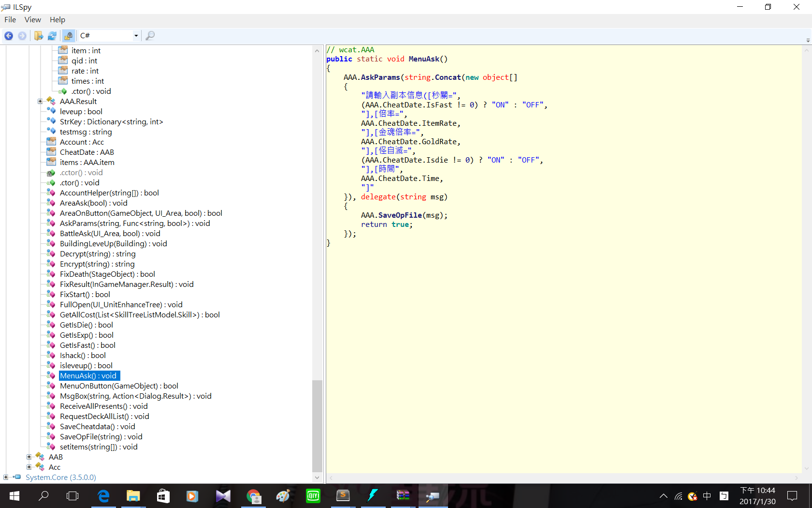Select 'StrKey : Dictionary<string, int>' field
This screenshot has width=812, height=508.
(x=111, y=122)
